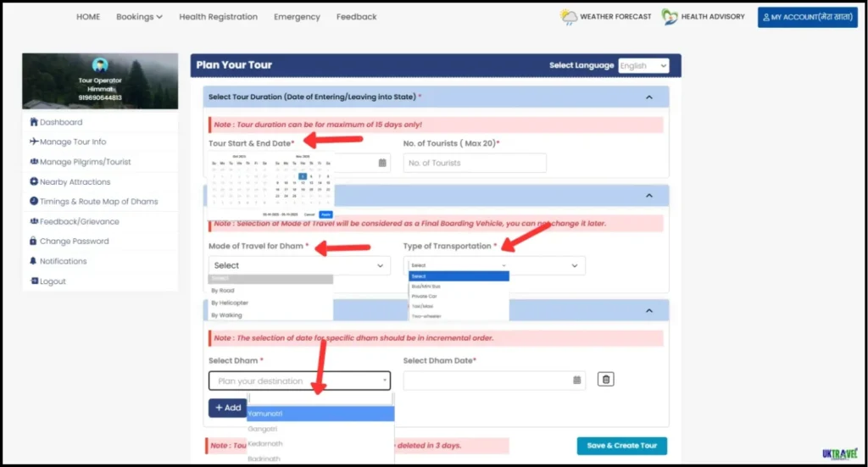868x467 pixels.
Task: Click the Select Dham Date calendar icon
Action: pos(576,381)
